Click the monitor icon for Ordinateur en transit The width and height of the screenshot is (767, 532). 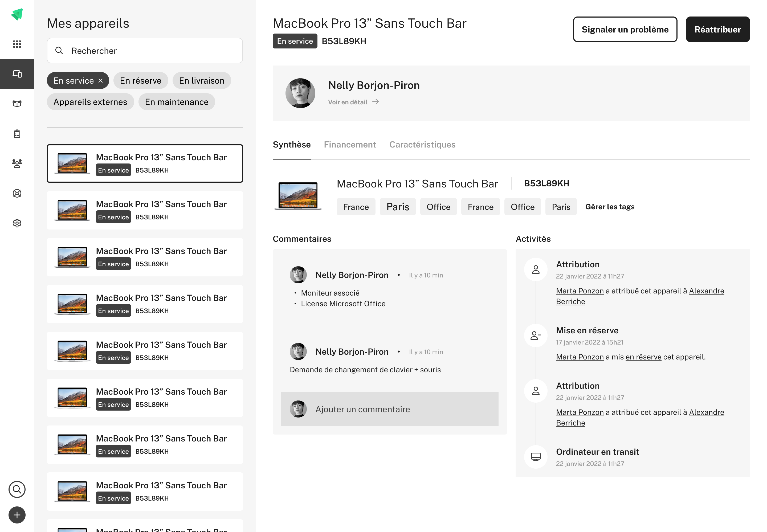coord(535,457)
